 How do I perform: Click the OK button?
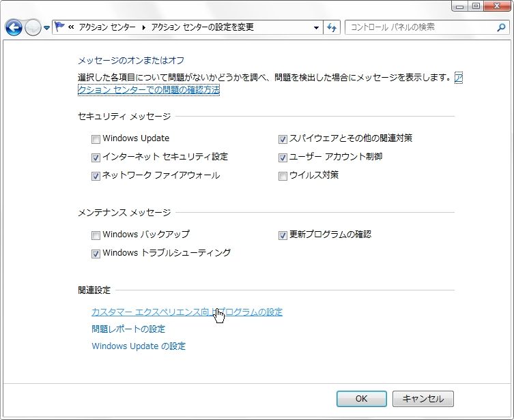(362, 399)
